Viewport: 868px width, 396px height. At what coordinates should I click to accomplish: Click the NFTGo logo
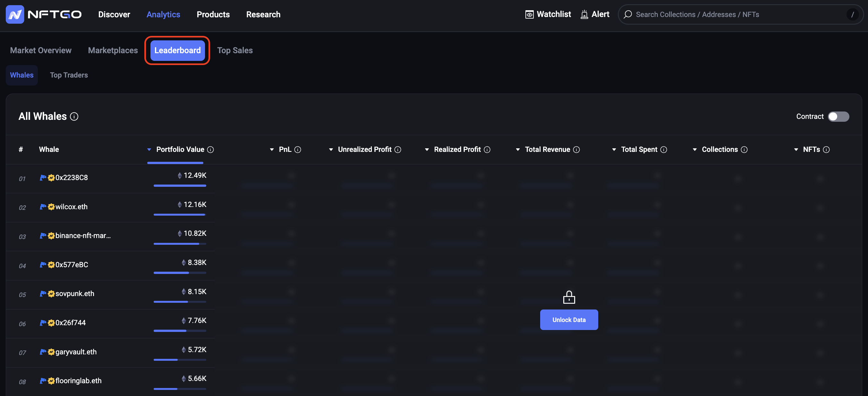click(x=44, y=14)
